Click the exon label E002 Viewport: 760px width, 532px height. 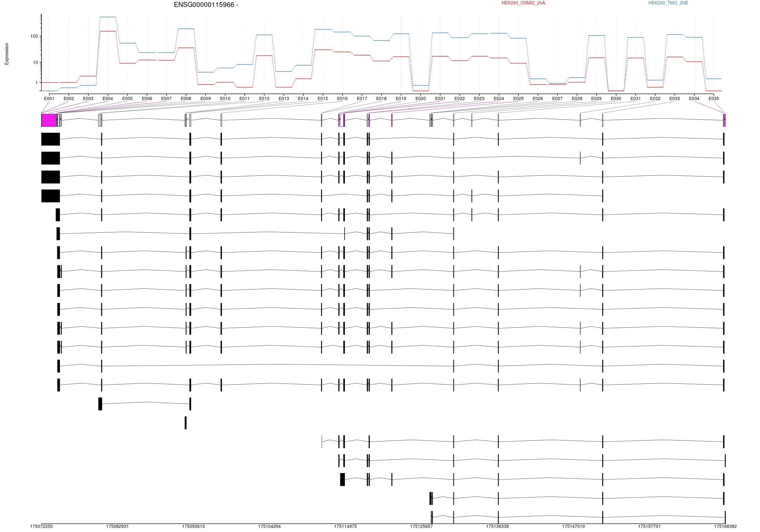pyautogui.click(x=69, y=99)
